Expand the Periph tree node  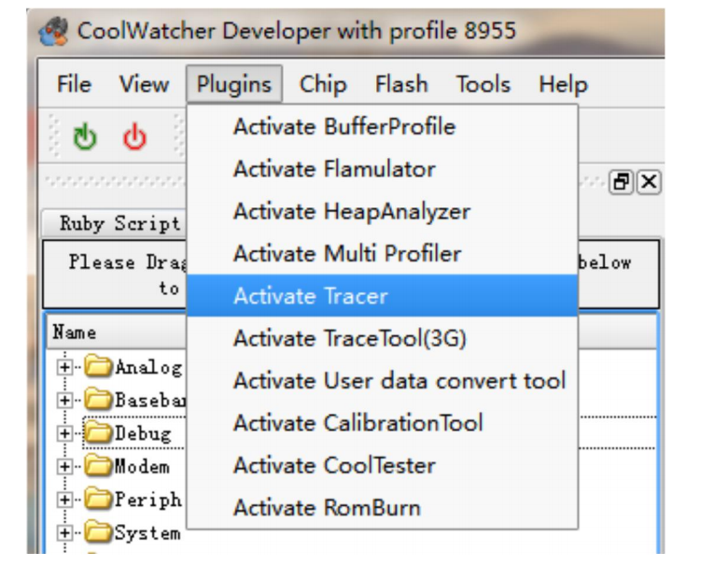pyautogui.click(x=64, y=500)
